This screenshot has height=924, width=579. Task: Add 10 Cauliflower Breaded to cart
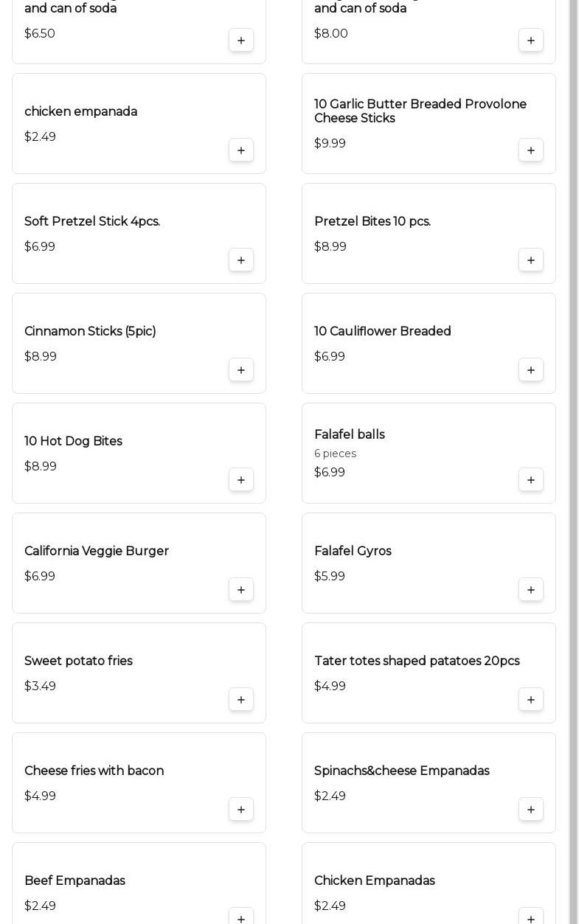pyautogui.click(x=531, y=370)
